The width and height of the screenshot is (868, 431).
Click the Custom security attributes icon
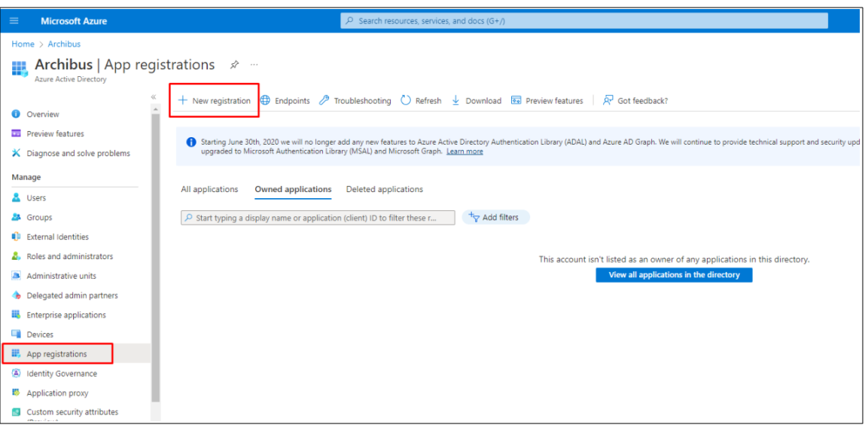[16, 412]
